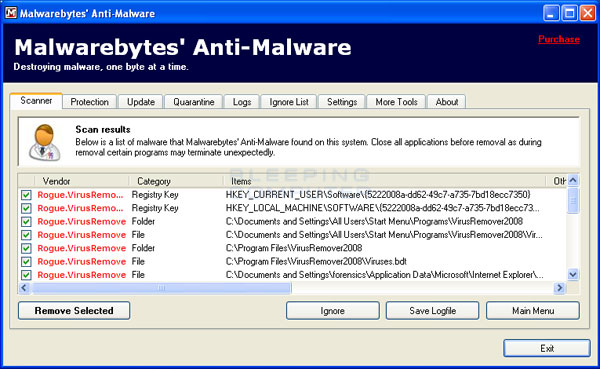Click the vertical scrollbar thumb

click(x=573, y=201)
